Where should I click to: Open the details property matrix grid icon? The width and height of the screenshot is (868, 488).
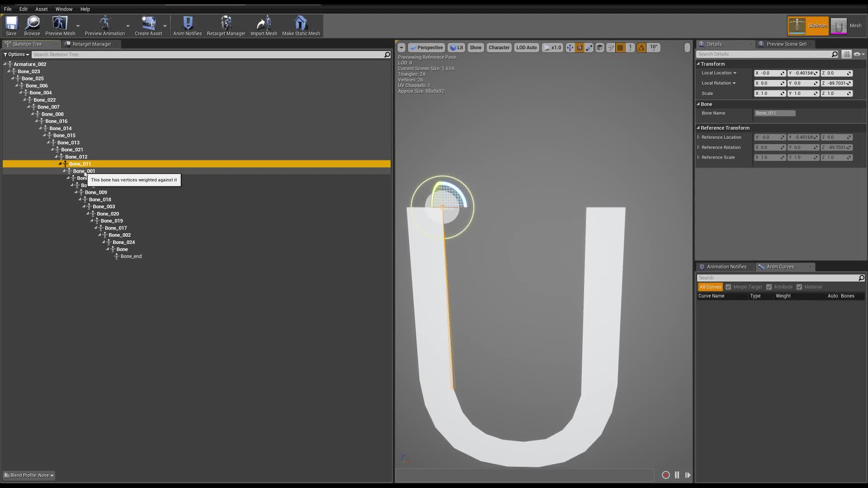(846, 54)
